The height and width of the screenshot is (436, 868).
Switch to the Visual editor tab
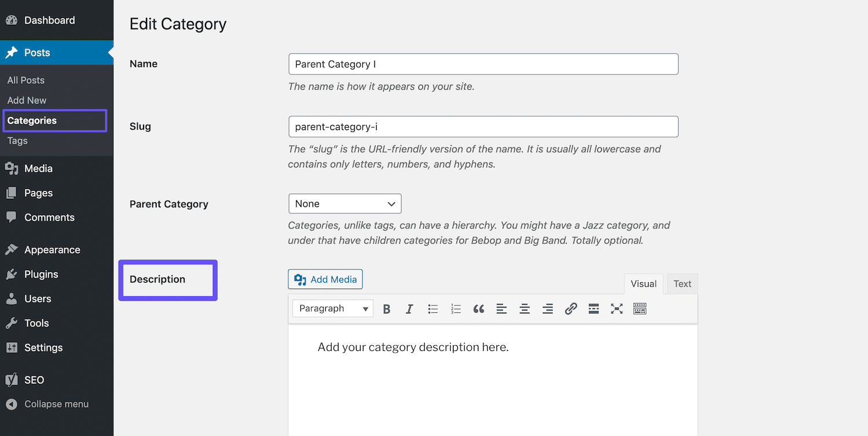[643, 284]
